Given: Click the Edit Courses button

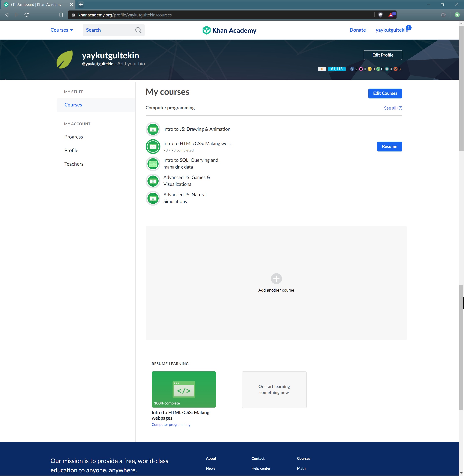Looking at the screenshot, I should pos(385,94).
